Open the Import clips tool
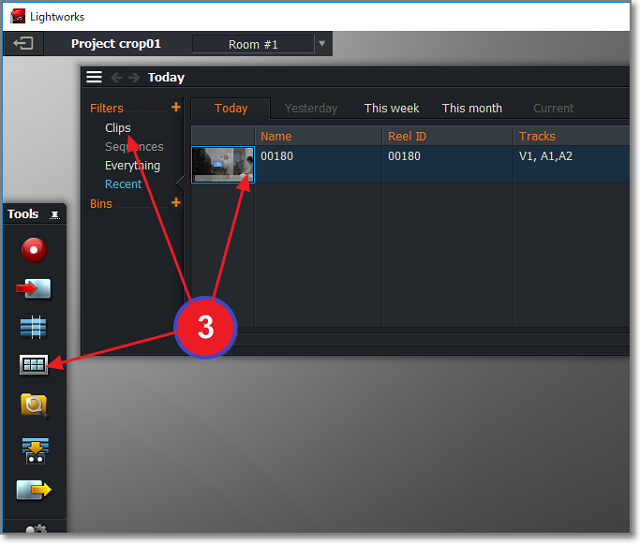Viewport: 640px width, 543px height. (x=34, y=289)
